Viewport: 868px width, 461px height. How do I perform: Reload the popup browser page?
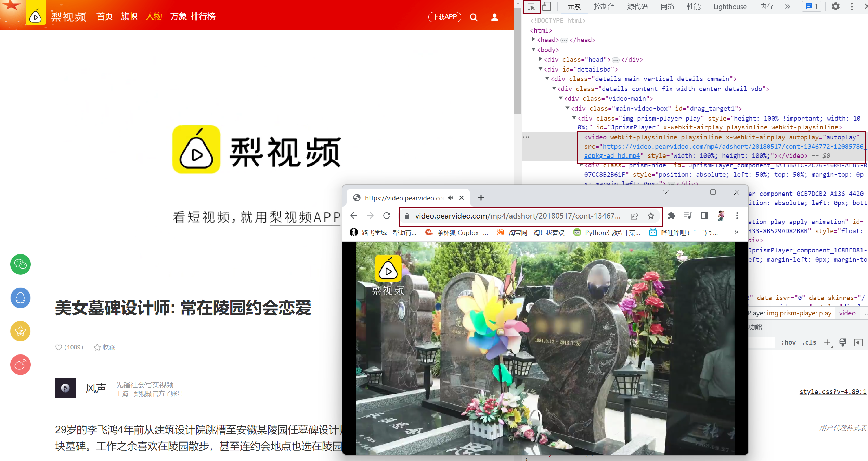(x=387, y=215)
